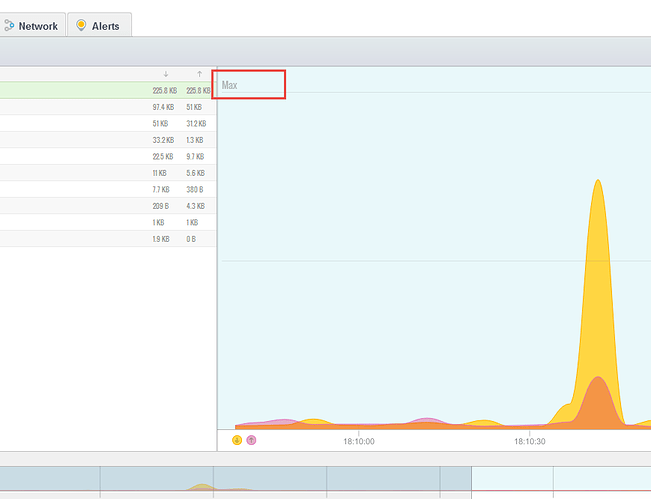Select the row showing 1.9 KB download
651x499 pixels.
coord(108,239)
